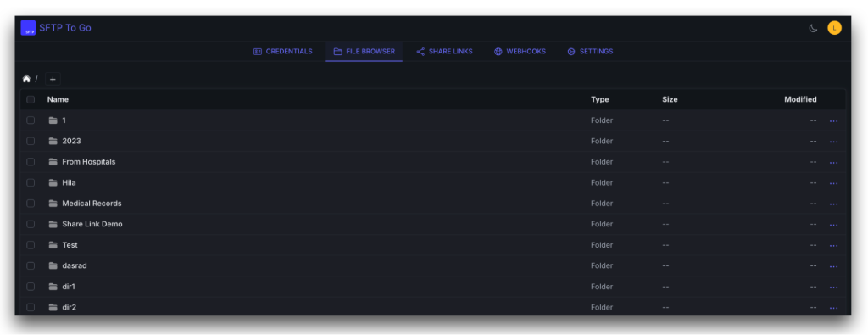Open more options for Hila
The image size is (868, 335).
[834, 183]
